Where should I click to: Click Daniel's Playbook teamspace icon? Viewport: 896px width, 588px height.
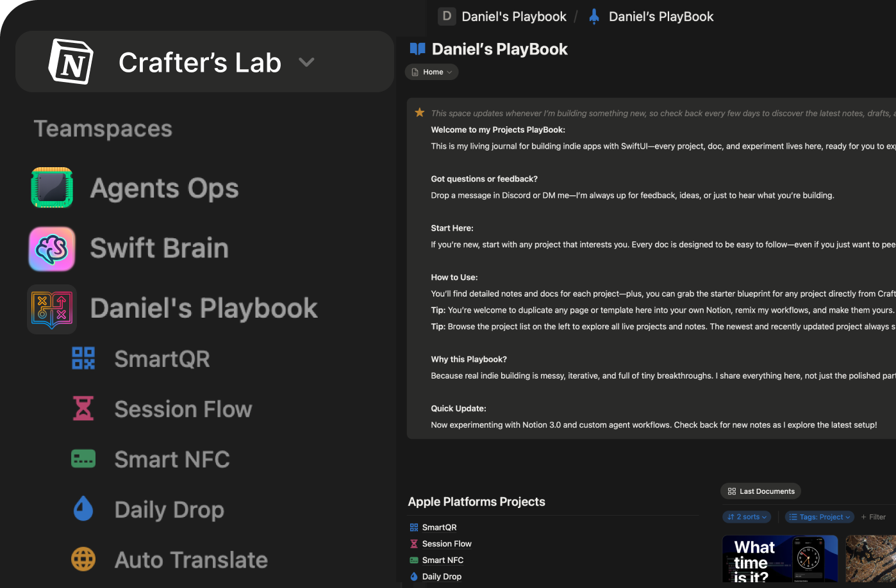click(x=52, y=309)
